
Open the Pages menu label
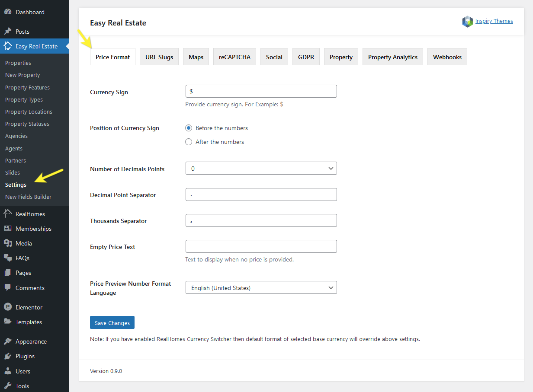23,273
